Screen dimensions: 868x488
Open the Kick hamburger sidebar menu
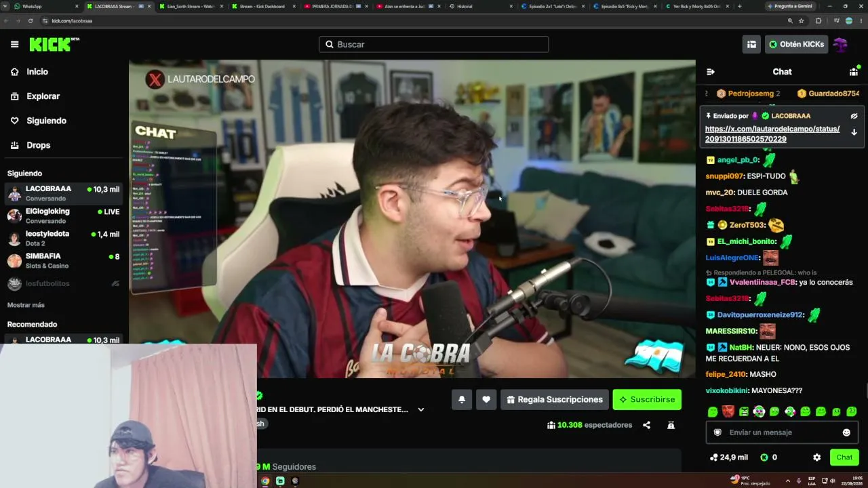[14, 44]
